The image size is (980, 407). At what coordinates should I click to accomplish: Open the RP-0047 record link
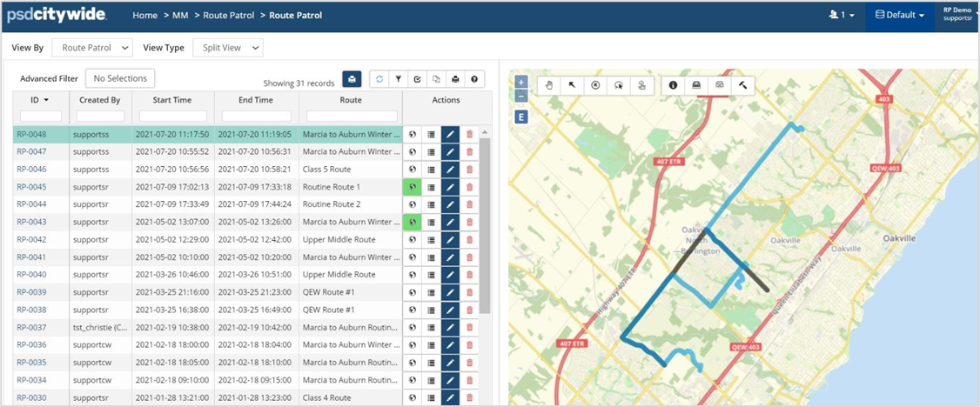tap(31, 151)
